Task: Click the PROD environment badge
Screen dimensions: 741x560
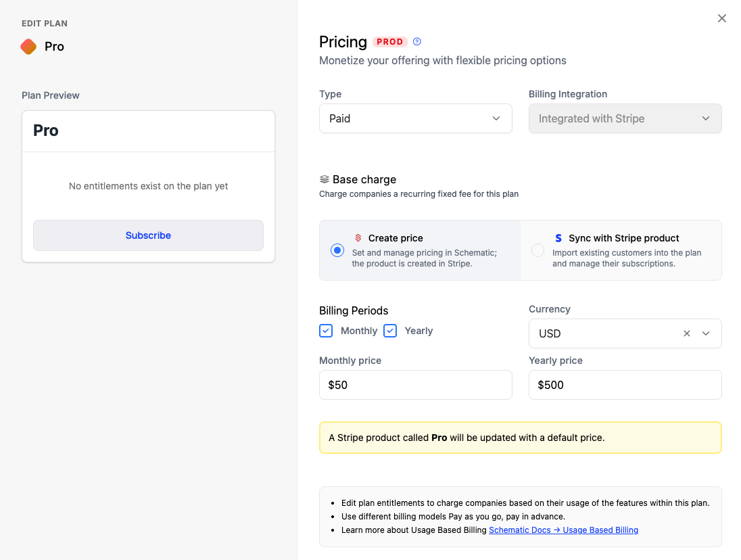Action: tap(390, 41)
